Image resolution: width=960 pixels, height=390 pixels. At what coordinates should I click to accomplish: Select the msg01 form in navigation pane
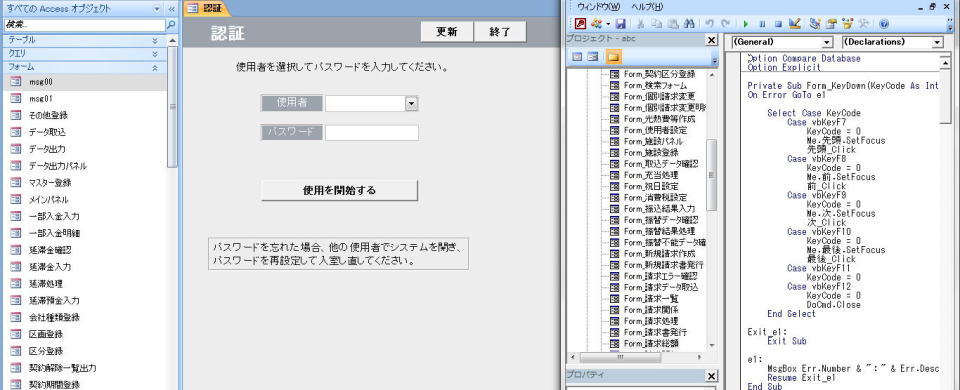(84, 99)
